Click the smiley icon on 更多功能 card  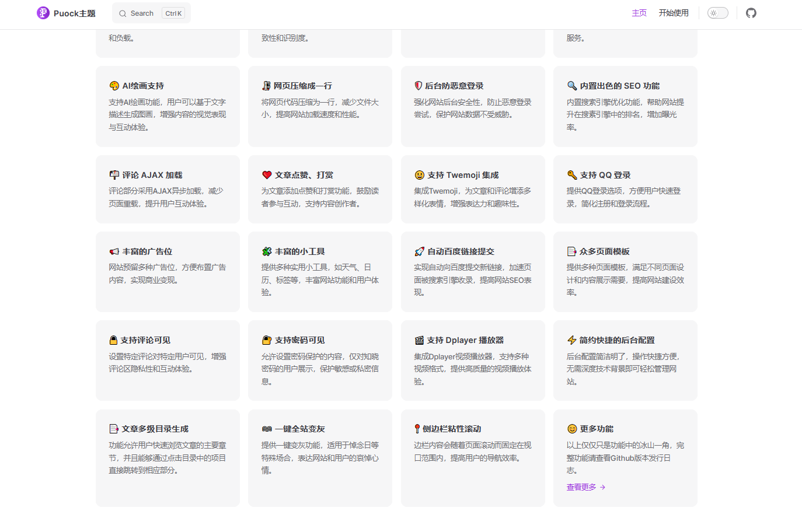point(571,429)
